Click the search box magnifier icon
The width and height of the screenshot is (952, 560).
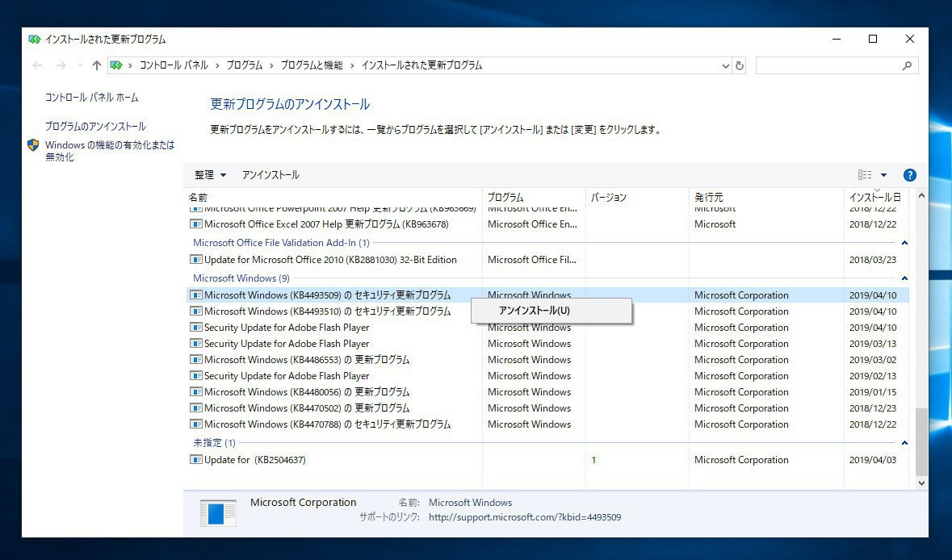(x=907, y=65)
